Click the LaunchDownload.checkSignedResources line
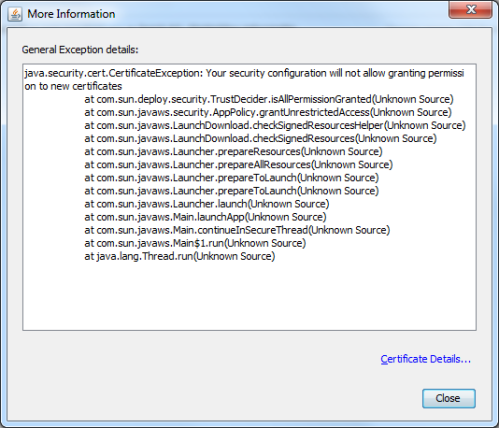Screen dimensions: 499x428 point(260,138)
